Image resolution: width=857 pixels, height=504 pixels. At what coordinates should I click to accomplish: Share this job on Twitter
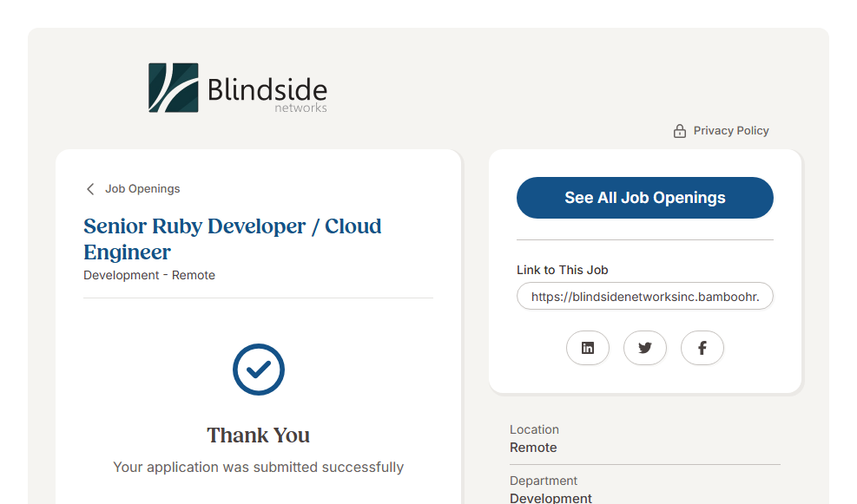click(644, 348)
